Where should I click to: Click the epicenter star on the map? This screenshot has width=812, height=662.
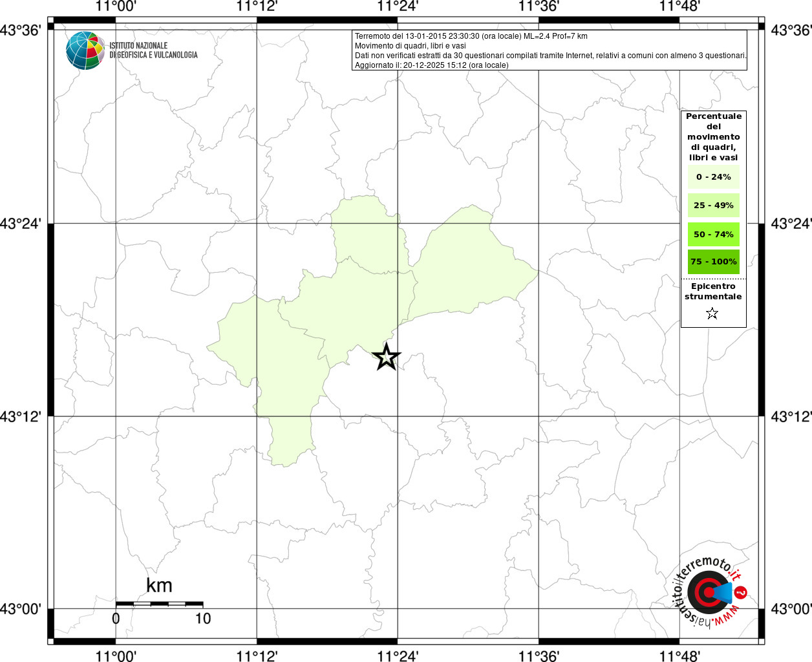(x=387, y=357)
